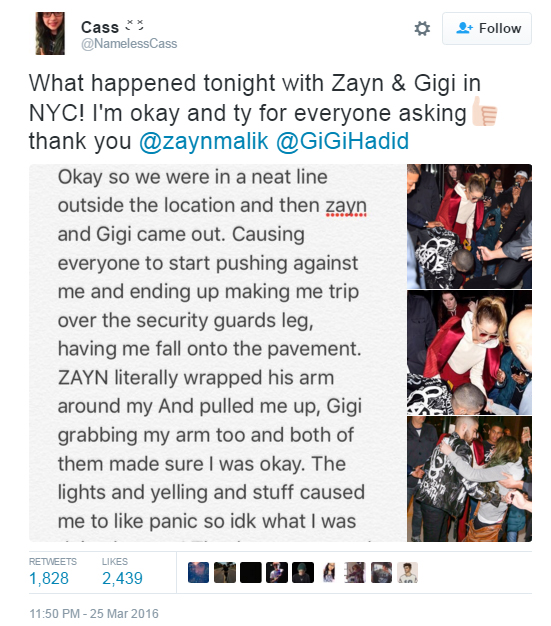Viewport: 551px width, 626px height.
Task: Open the bottom photo of hug
Action: point(469,479)
